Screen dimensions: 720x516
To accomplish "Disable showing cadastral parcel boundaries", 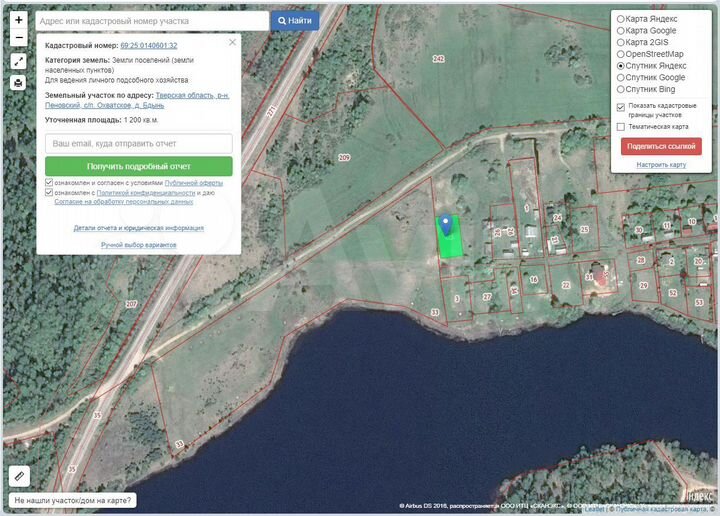I will coord(621,106).
